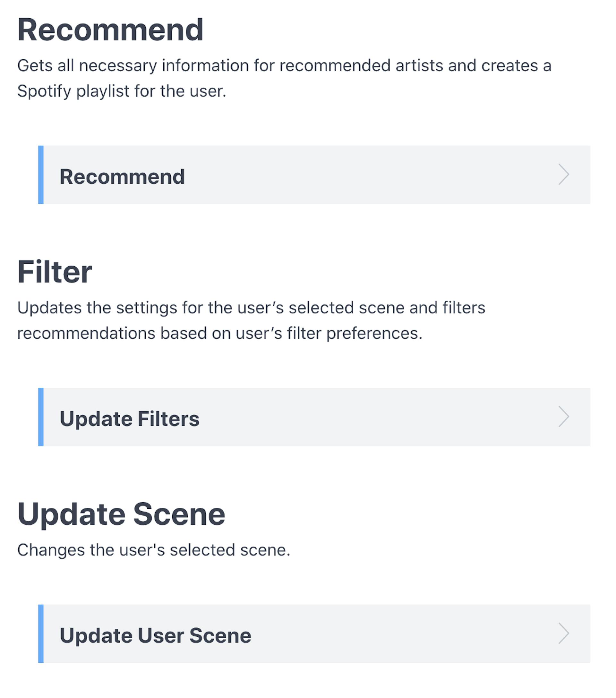Screen dimensions: 616x698
Task: Click the Update Filters label text
Action: click(x=129, y=419)
